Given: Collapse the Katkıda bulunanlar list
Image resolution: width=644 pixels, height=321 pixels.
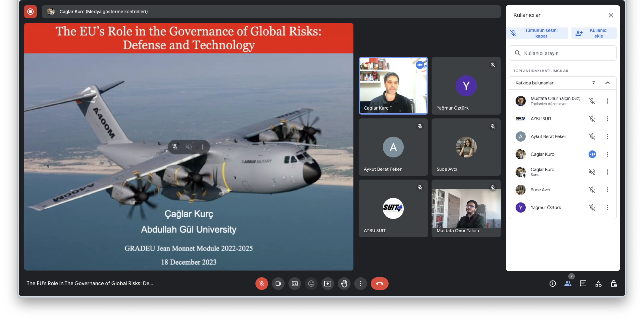Looking at the screenshot, I should [x=607, y=83].
